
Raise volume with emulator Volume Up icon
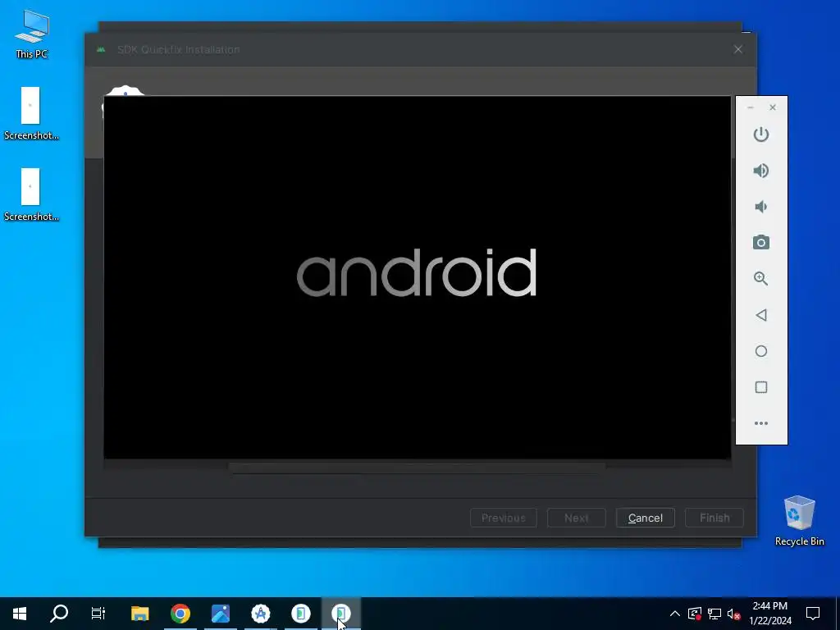760,171
